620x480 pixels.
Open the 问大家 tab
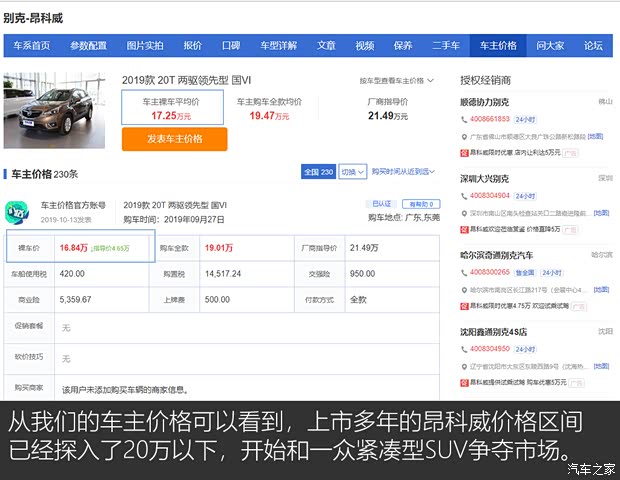pos(550,46)
